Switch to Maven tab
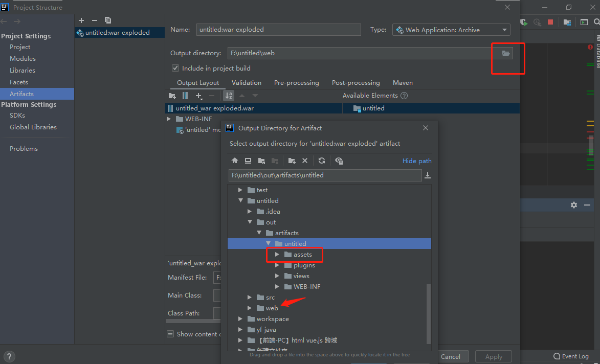The width and height of the screenshot is (600, 364). tap(403, 83)
